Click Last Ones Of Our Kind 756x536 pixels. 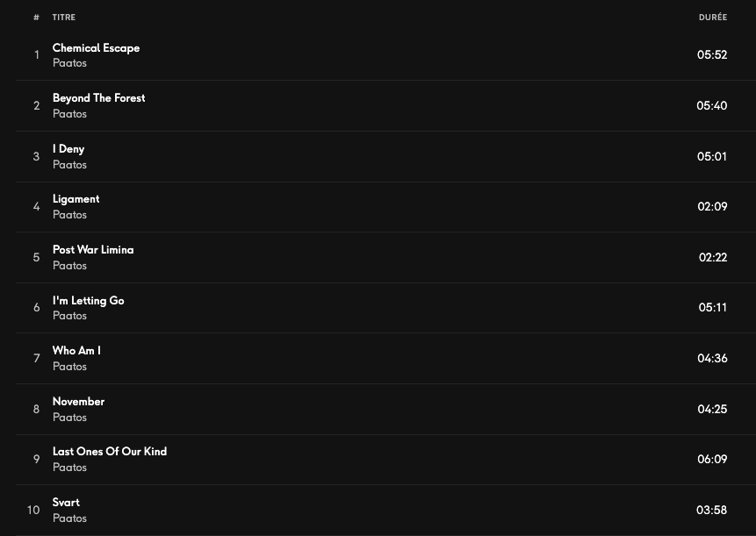pos(109,452)
